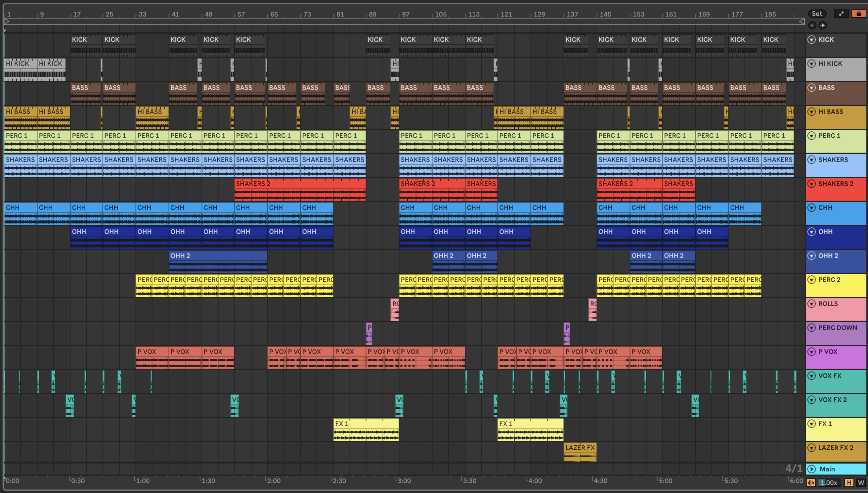Jump to next locator arrow
The image size is (868, 493).
click(x=823, y=25)
